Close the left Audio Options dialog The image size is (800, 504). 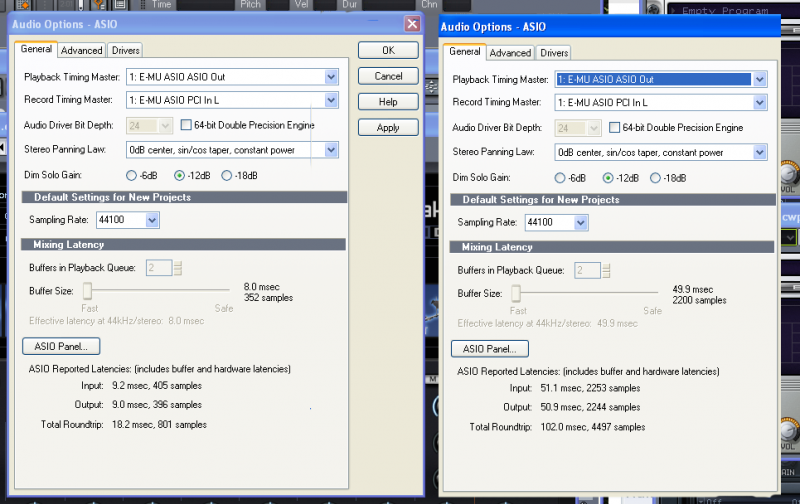[411, 24]
